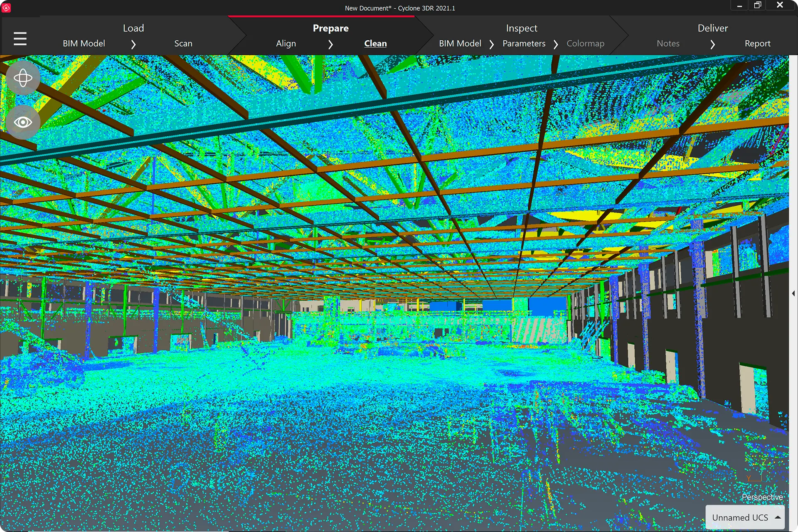798x532 pixels.
Task: Expand the collapsed right side panel arrow
Action: coord(793,293)
